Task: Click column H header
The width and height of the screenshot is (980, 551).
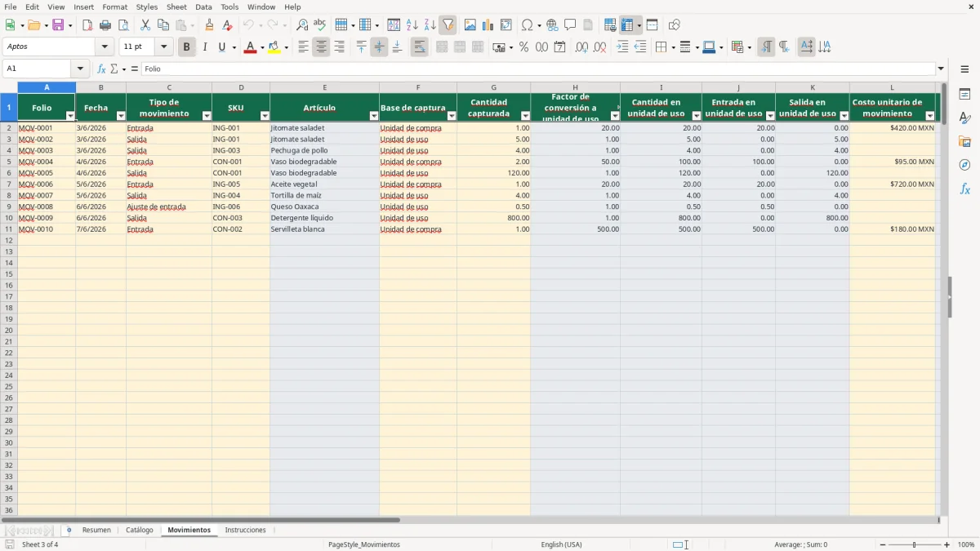Action: 575,87
